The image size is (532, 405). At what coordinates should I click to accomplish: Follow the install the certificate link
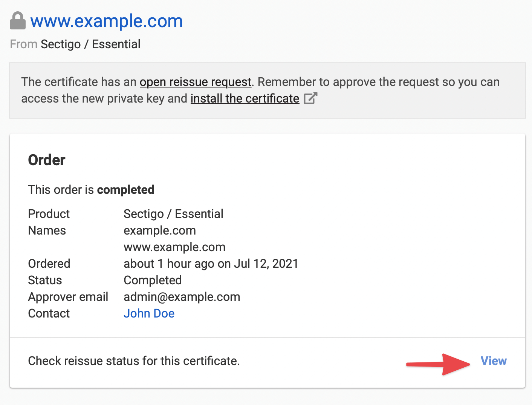point(245,98)
